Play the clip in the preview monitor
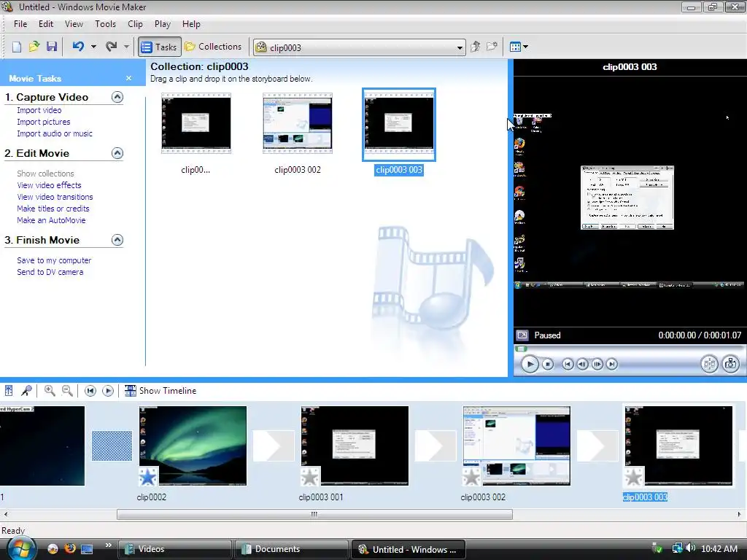Screen dimensions: 747x560 [x=530, y=365]
